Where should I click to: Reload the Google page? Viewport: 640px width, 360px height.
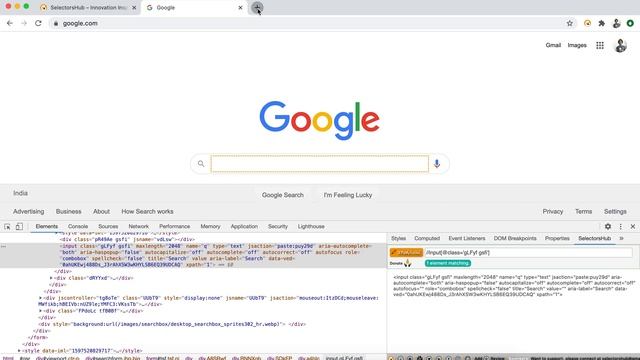(38, 23)
